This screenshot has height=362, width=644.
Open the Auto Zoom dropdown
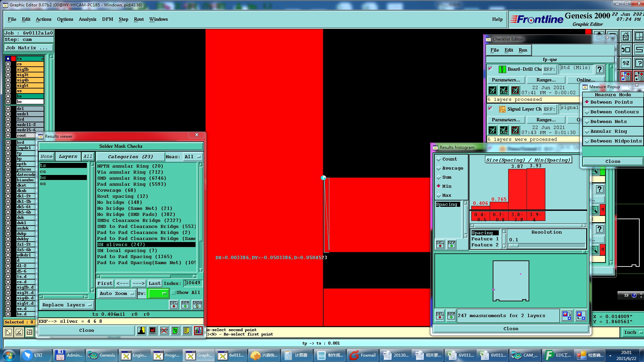116,294
